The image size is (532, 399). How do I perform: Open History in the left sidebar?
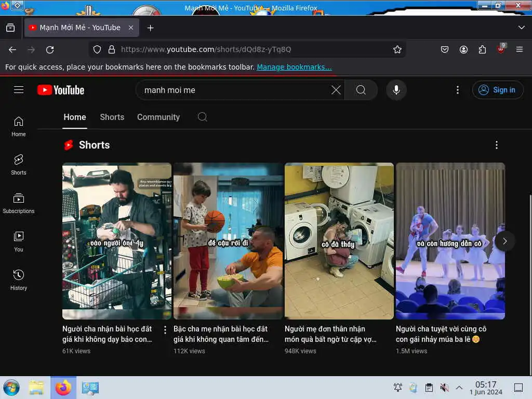(x=19, y=280)
